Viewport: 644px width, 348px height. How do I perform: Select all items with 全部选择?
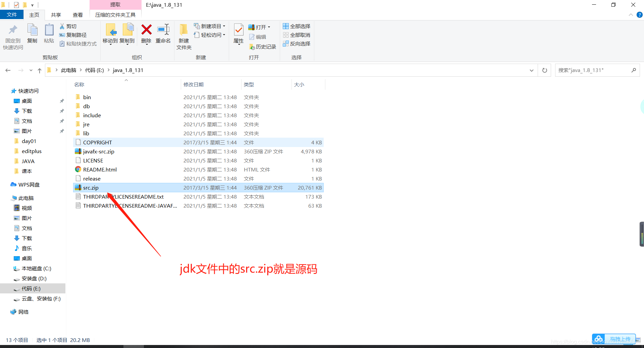[x=297, y=26]
